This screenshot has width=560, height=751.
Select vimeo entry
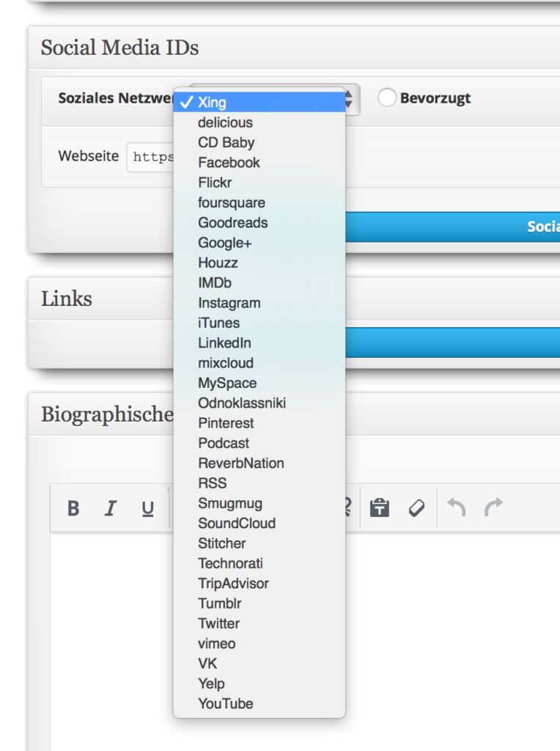click(259, 644)
